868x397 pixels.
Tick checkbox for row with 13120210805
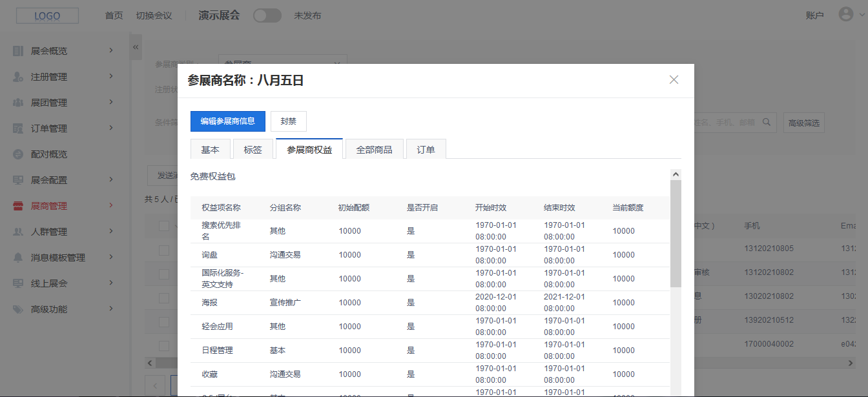pos(164,250)
